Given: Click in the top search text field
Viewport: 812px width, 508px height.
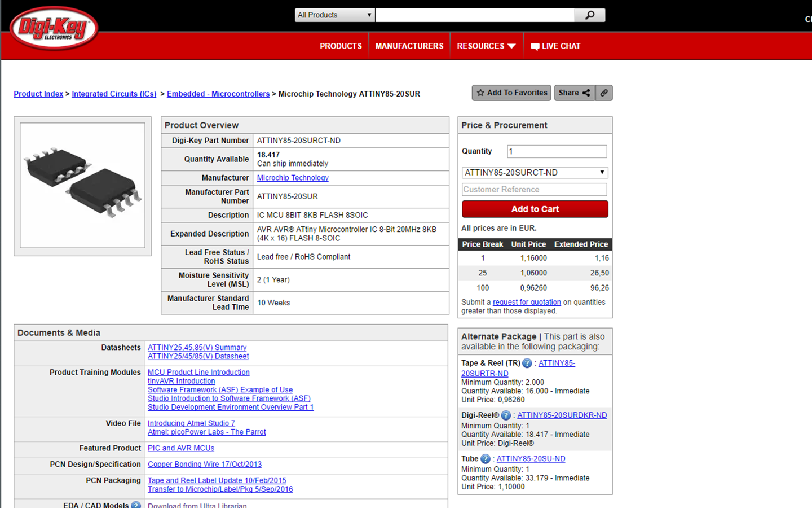Looking at the screenshot, I should (475, 15).
